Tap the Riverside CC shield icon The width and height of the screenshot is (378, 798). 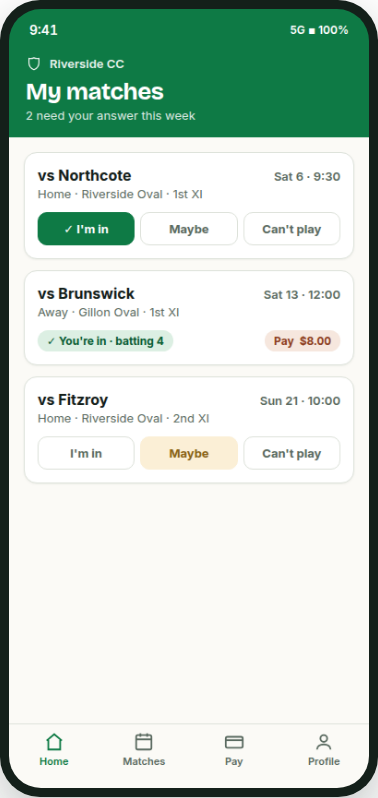[x=34, y=64]
